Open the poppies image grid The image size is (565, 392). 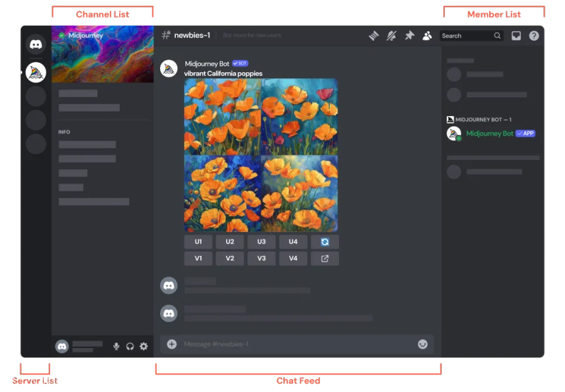click(x=261, y=155)
